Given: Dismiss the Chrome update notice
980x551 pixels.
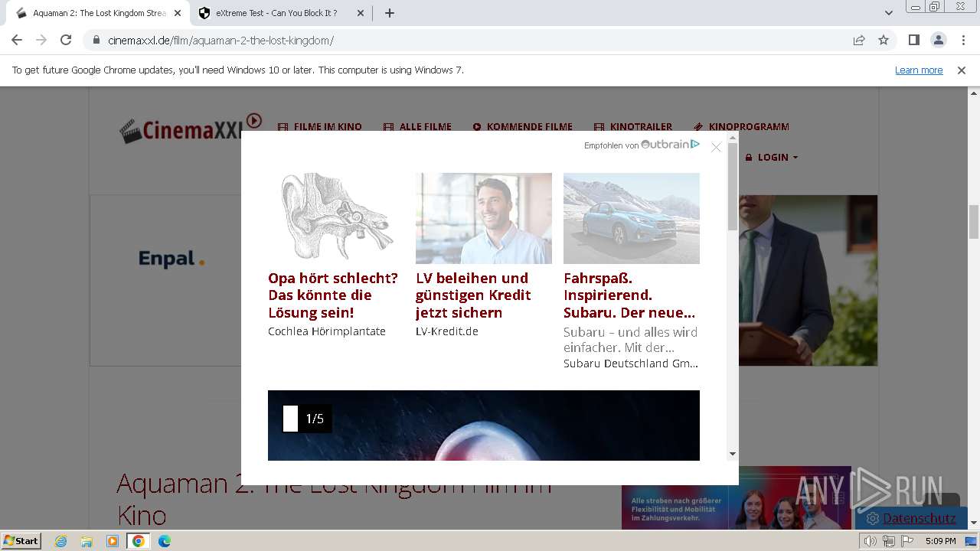Looking at the screenshot, I should tap(962, 70).
